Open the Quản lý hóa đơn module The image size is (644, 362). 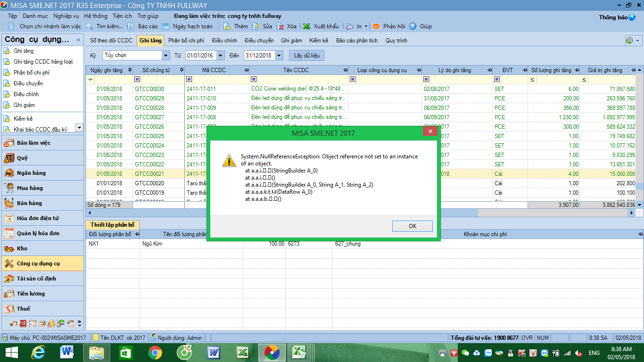42,233
